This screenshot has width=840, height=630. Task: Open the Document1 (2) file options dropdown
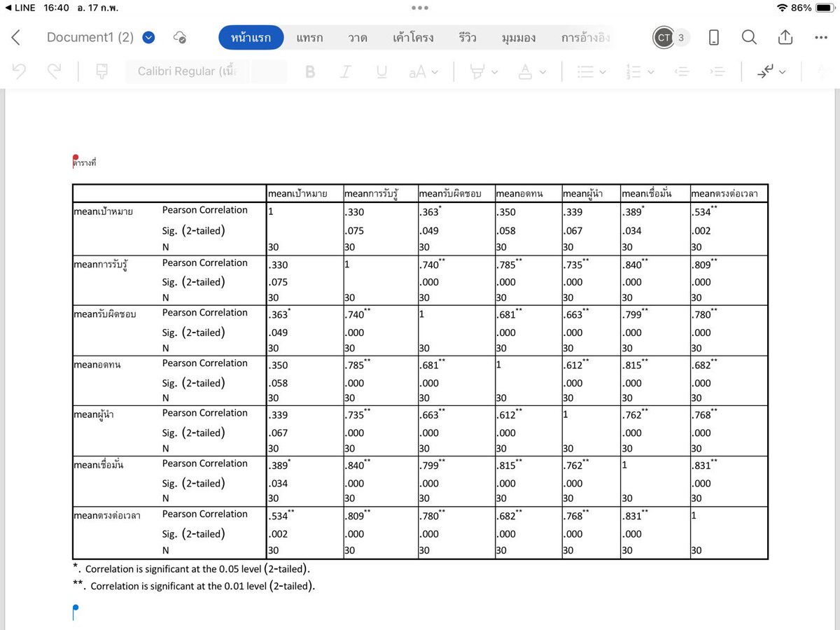pos(148,38)
